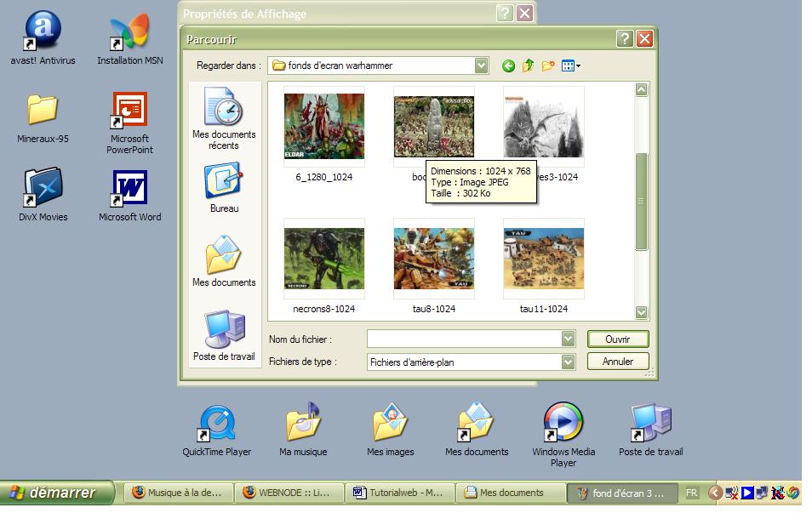The width and height of the screenshot is (812, 513).
Task: Select the necrons8-1024 thumbnail
Action: tap(324, 259)
